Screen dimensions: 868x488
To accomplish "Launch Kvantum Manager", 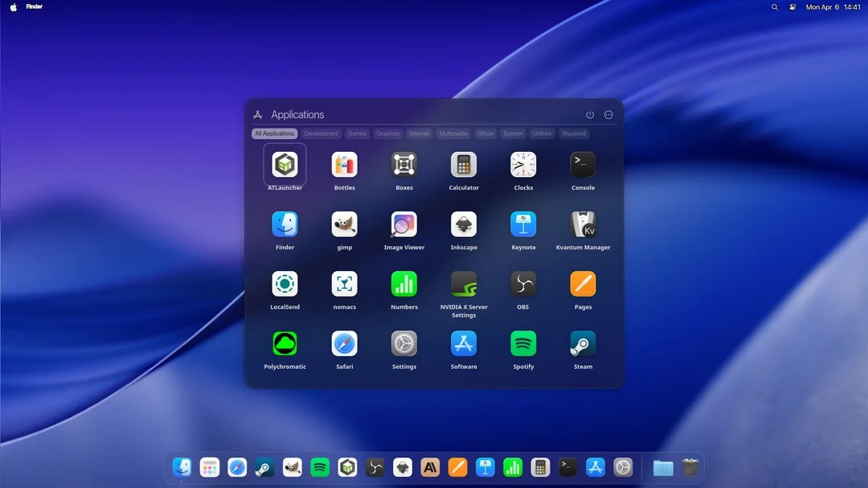I will click(583, 225).
